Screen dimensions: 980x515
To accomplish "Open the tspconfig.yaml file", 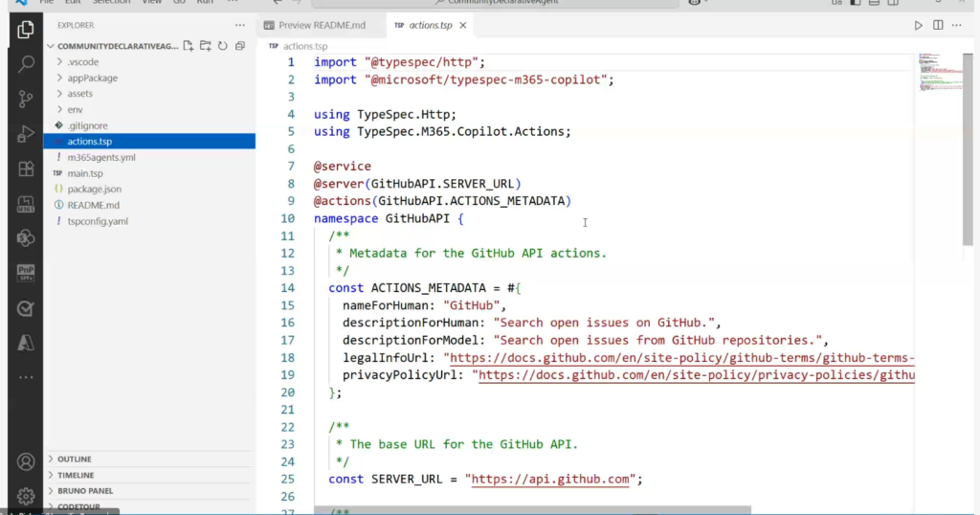I will pos(98,221).
